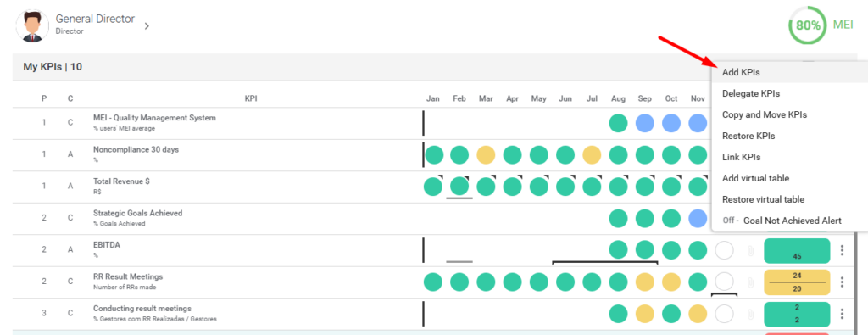This screenshot has width=868, height=335.
Task: Click '% Goals Achieved' subtitle text
Action: (119, 224)
